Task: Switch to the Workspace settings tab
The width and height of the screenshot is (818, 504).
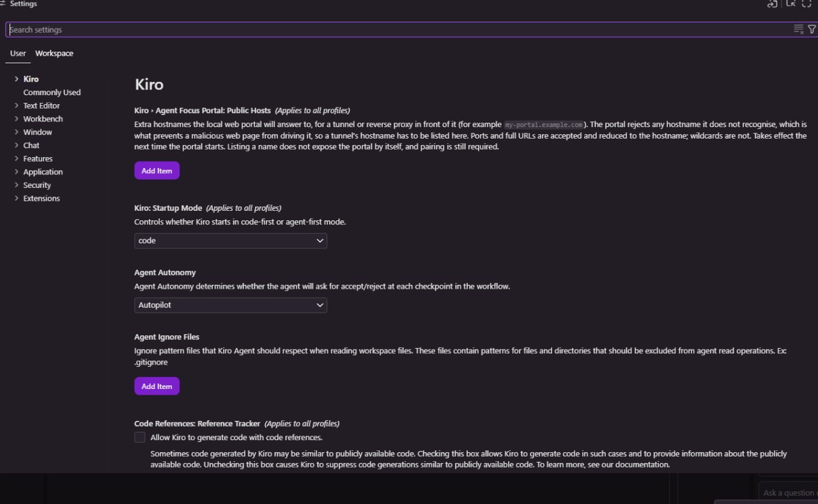Action: click(x=54, y=54)
